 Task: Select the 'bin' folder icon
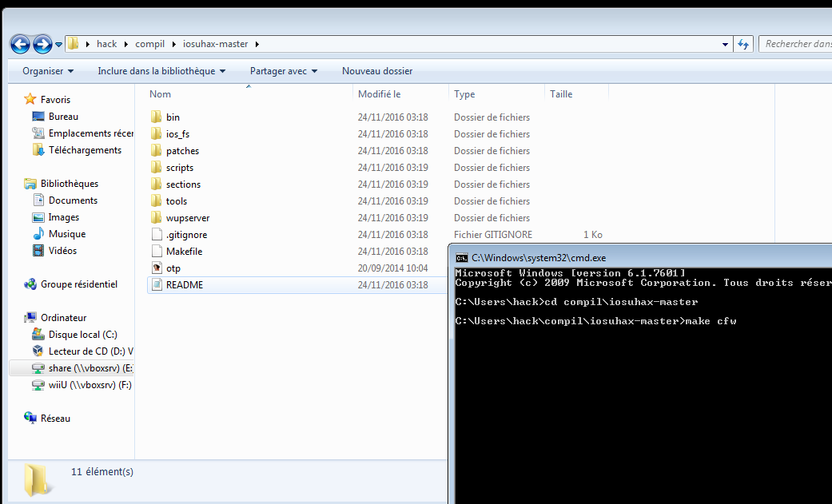(x=156, y=117)
